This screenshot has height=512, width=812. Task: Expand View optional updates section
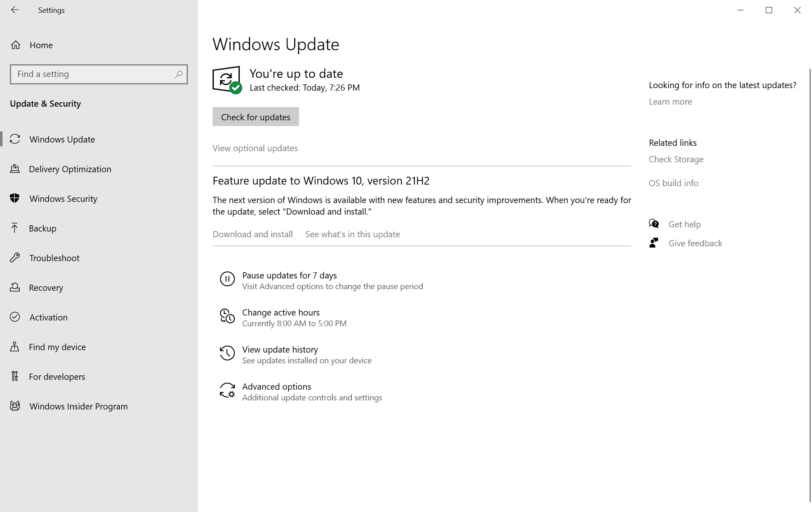coord(255,147)
